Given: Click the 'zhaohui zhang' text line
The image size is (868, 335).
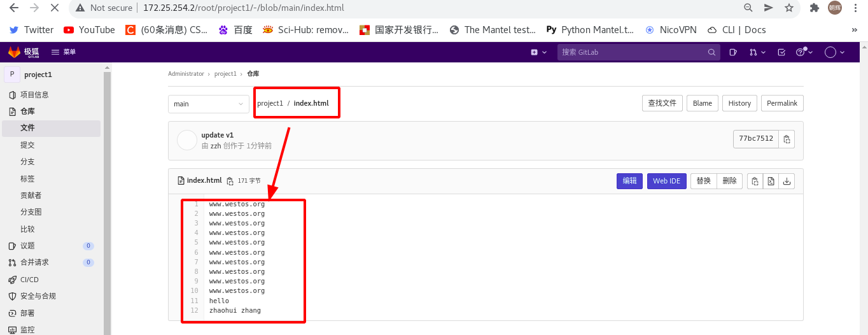Looking at the screenshot, I should pyautogui.click(x=235, y=310).
